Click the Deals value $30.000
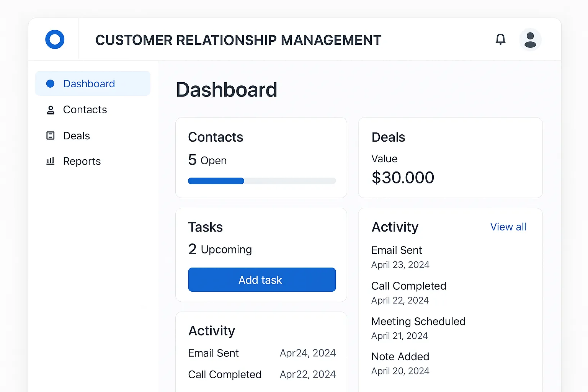The height and width of the screenshot is (392, 588). pyautogui.click(x=403, y=177)
